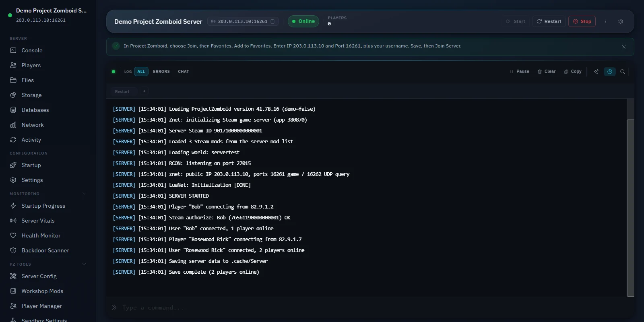This screenshot has width=644, height=322.
Task: Select log line Loading world: servertest
Action: [176, 153]
